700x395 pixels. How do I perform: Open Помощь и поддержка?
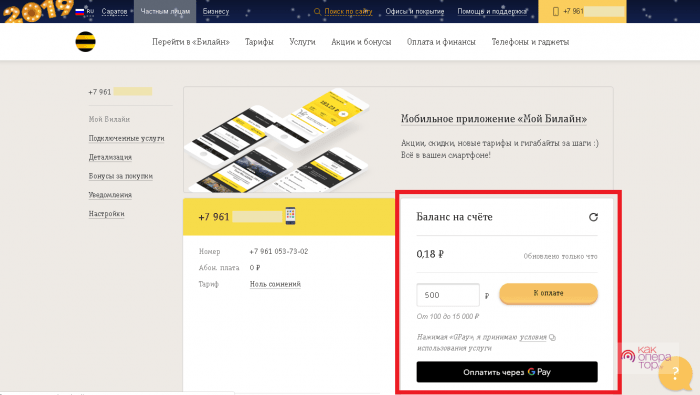[492, 12]
